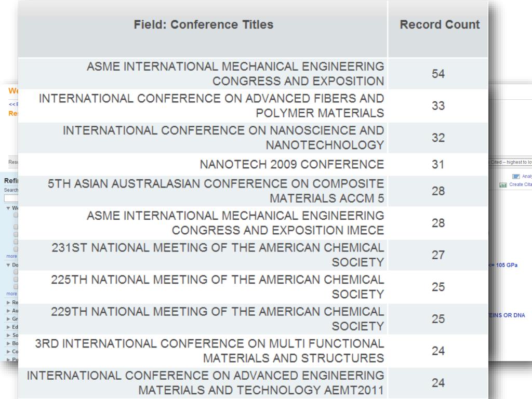This screenshot has width=532, height=399.
Task: Tick the first checkbox under the 'We' refine section
Action: [x=16, y=215]
